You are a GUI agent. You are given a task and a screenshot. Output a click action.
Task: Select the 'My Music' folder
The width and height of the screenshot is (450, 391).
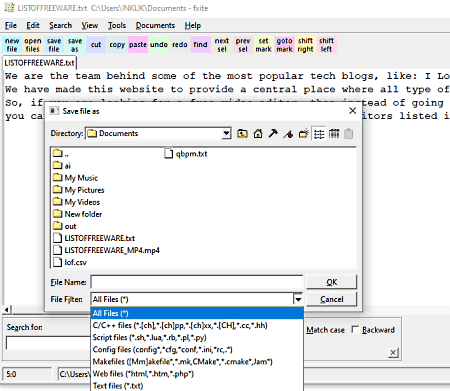click(x=75, y=178)
